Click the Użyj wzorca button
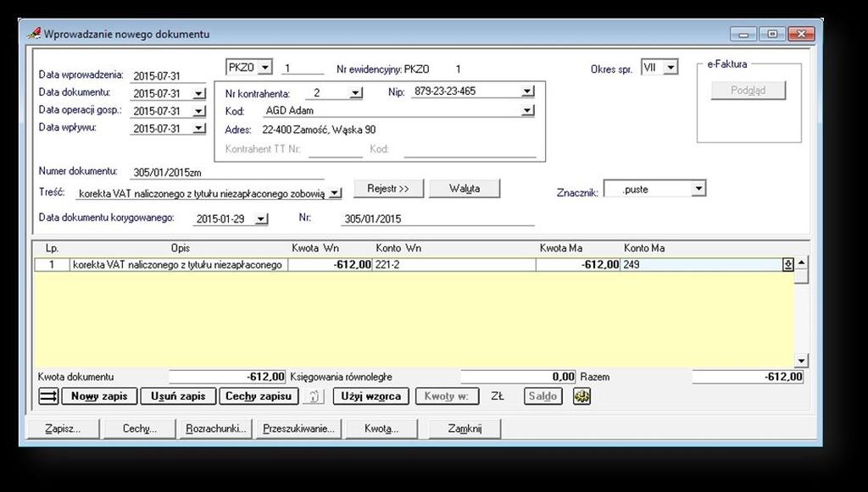The width and height of the screenshot is (868, 492). click(x=371, y=396)
